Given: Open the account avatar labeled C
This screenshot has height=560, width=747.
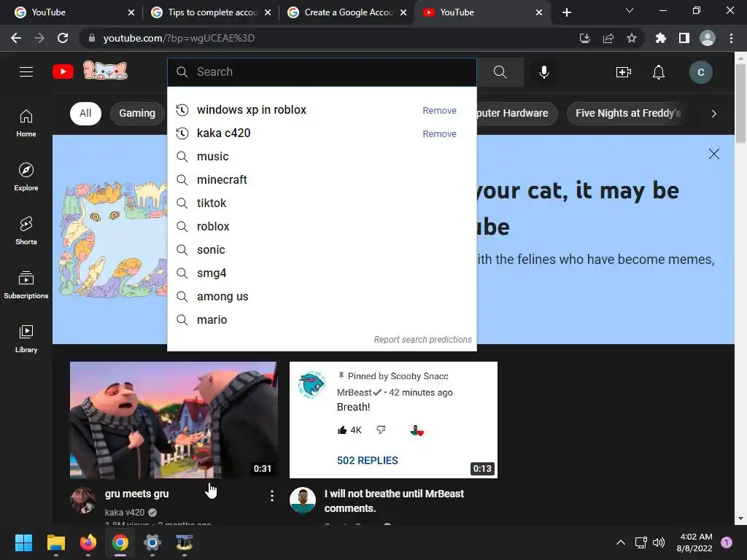Looking at the screenshot, I should click(701, 72).
